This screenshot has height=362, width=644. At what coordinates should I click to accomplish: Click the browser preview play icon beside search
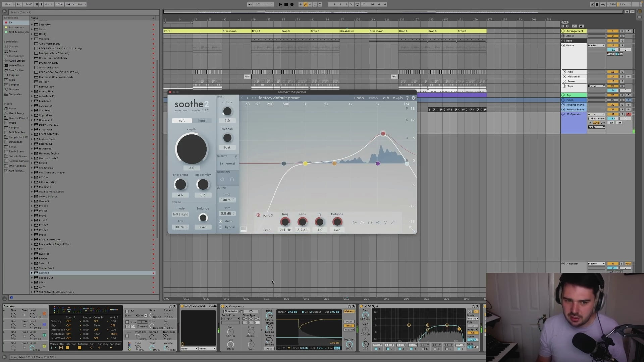[5, 12]
